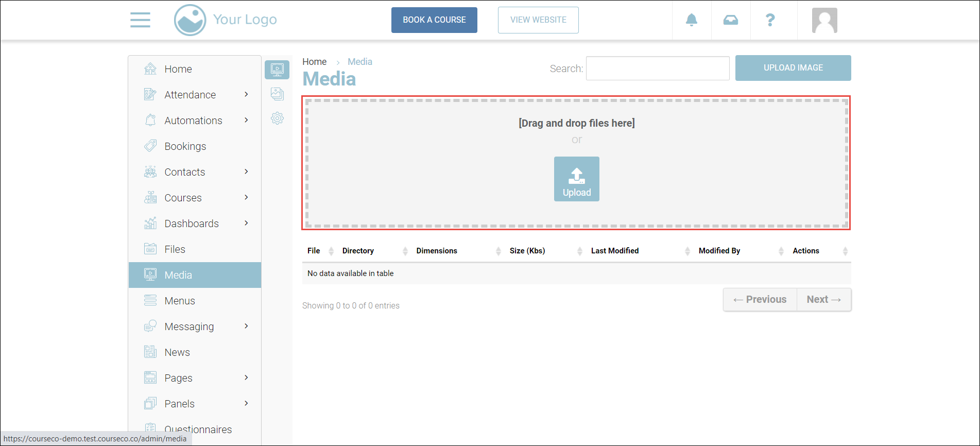Expand the Courses submenu chevron
Screen dimensions: 980x446
246,197
